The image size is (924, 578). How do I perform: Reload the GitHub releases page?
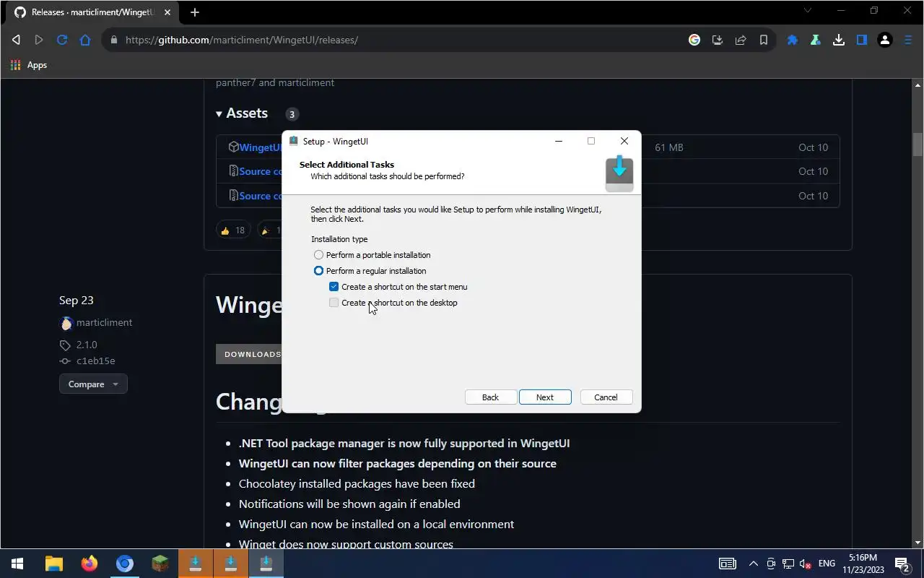click(x=62, y=40)
